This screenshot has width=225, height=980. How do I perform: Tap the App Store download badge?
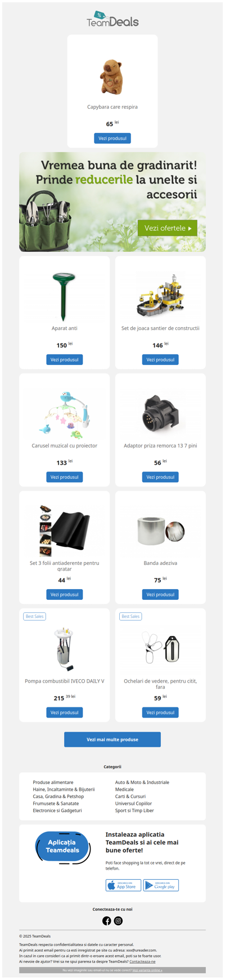tap(123, 885)
